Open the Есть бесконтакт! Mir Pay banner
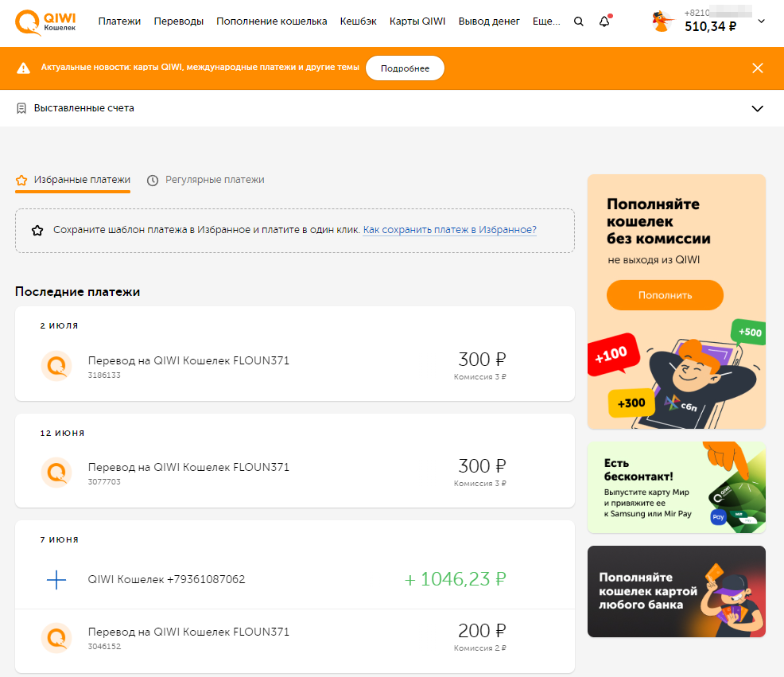Viewport: 784px width, 677px height. (677, 488)
